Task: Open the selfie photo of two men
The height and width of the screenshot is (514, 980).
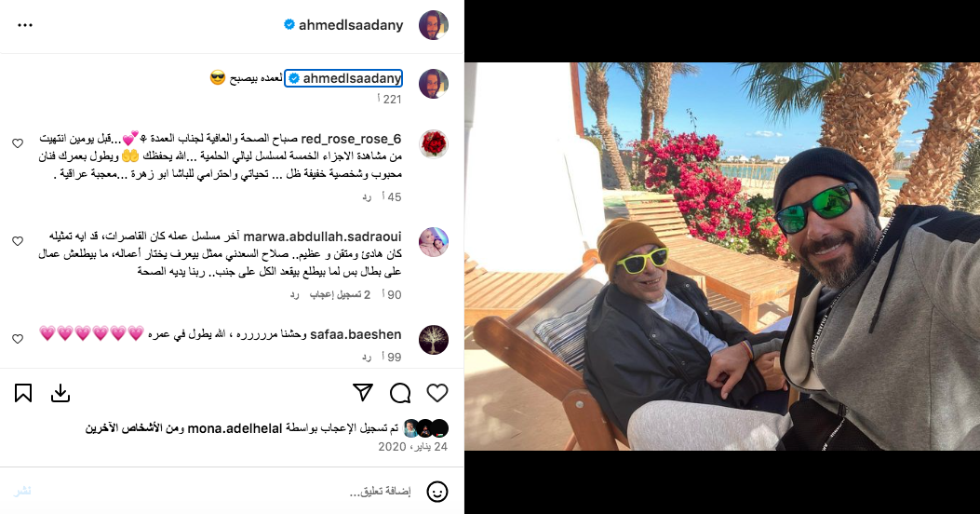Action: click(722, 256)
